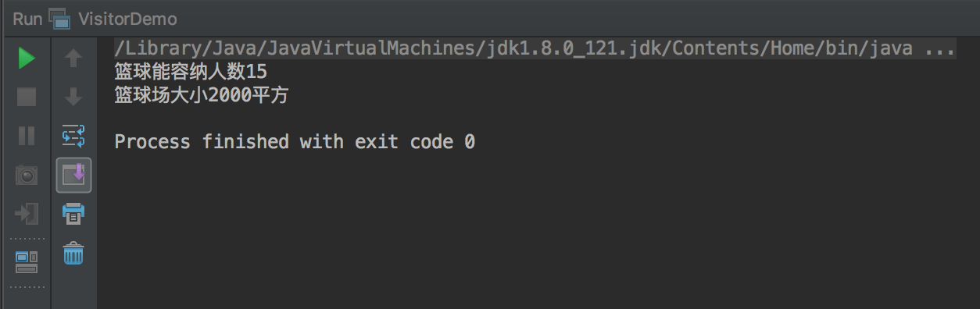
Task: Click the Run tool window title label
Action: point(27,18)
